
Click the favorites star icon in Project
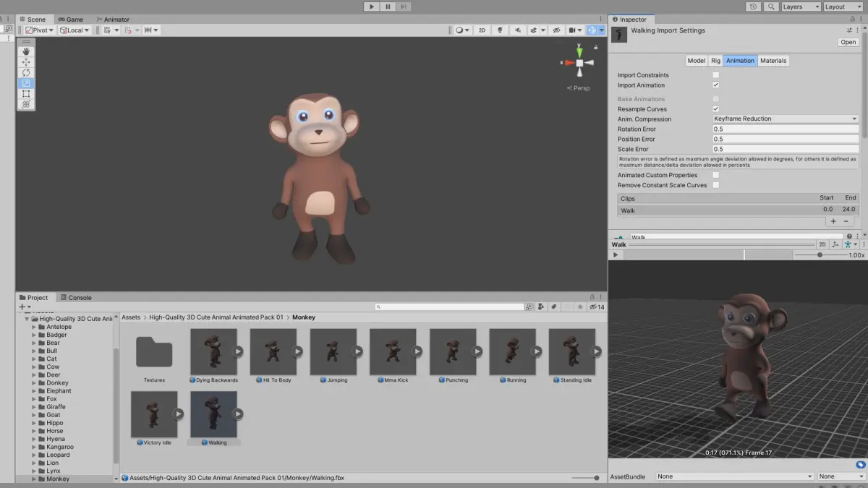point(579,307)
